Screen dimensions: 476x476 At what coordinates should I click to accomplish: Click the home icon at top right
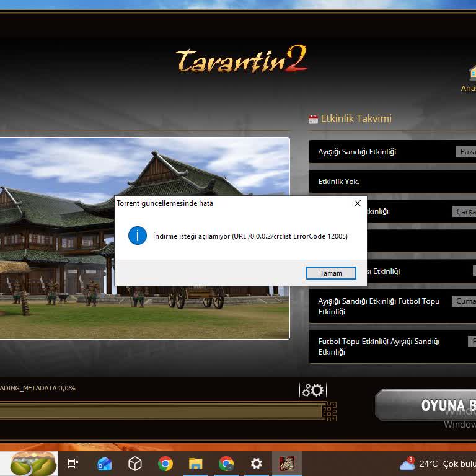pos(472,73)
